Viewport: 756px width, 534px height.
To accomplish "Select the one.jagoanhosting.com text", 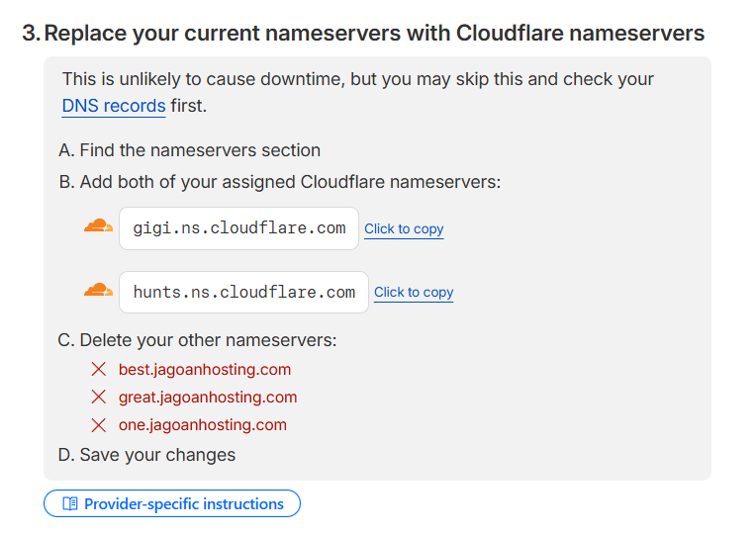I will [x=203, y=425].
